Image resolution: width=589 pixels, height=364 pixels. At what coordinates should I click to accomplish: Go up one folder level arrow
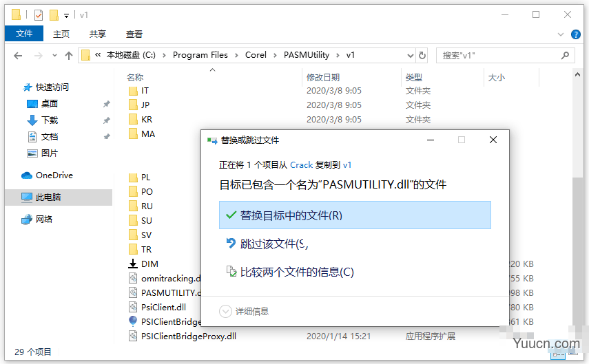69,56
